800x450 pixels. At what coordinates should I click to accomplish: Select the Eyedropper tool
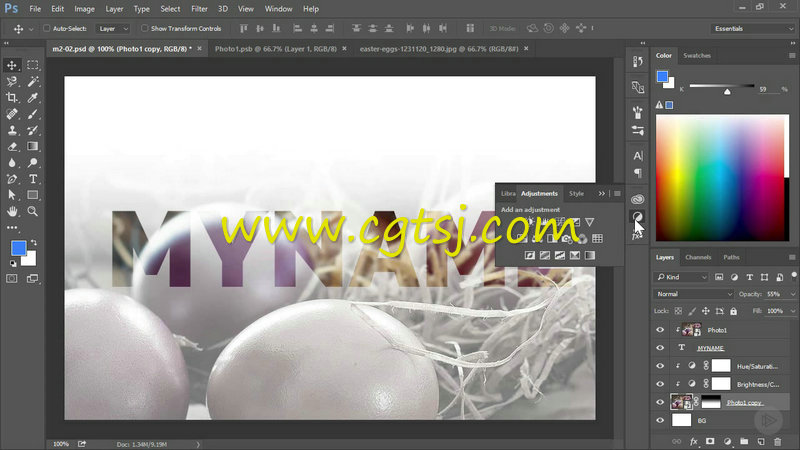tap(33, 97)
